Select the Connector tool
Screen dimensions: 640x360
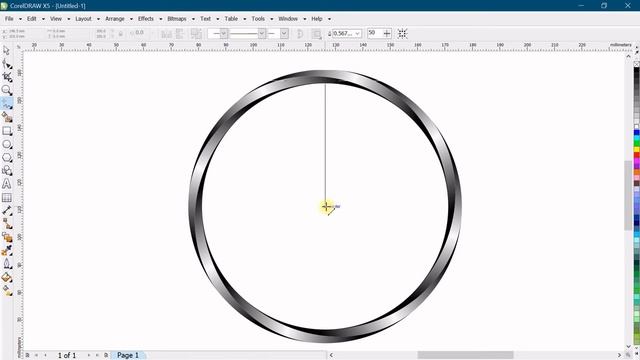point(7,224)
